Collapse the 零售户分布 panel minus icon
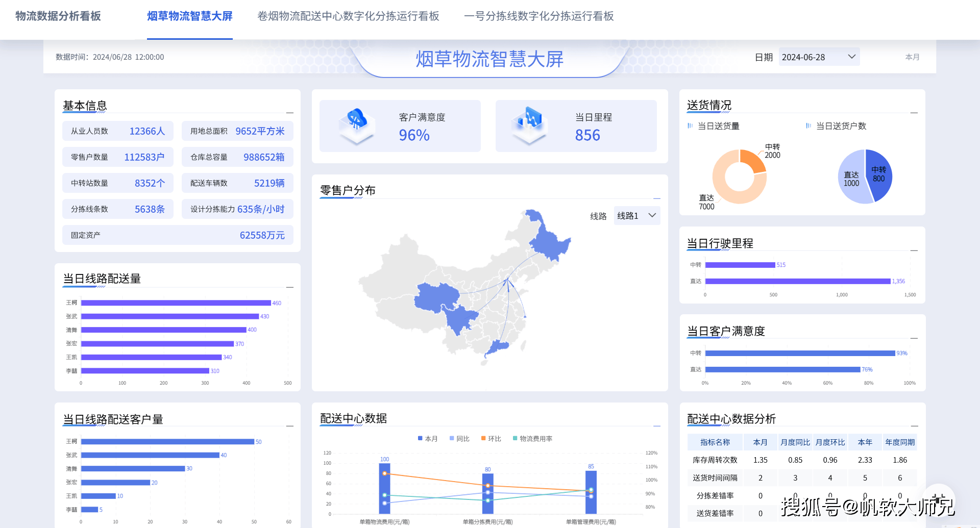This screenshot has height=528, width=980. (657, 198)
